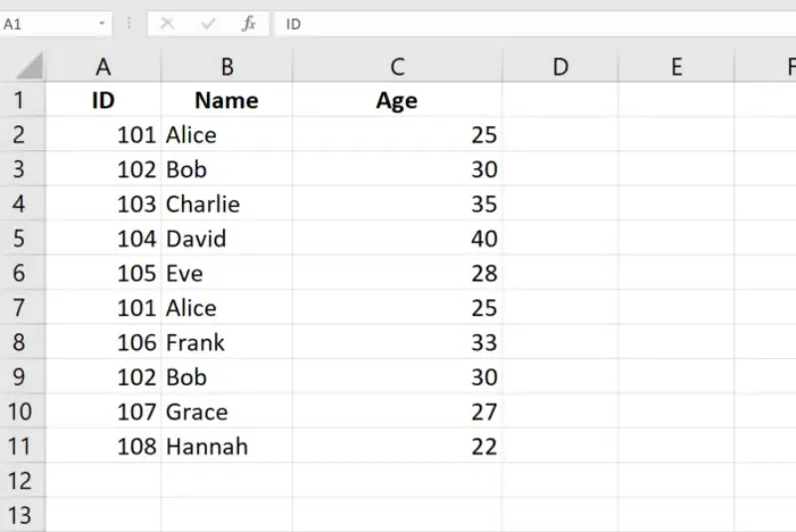Select the cell containing Charlie
The width and height of the screenshot is (796, 532).
click(x=227, y=205)
